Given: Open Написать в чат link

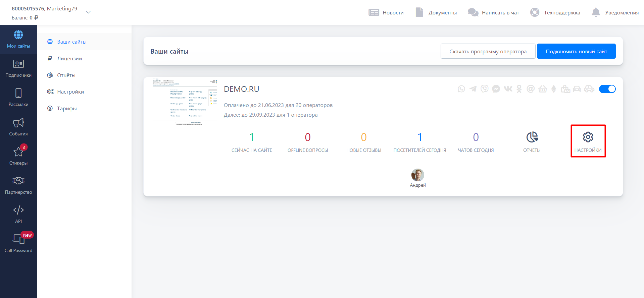Looking at the screenshot, I should pyautogui.click(x=494, y=12).
